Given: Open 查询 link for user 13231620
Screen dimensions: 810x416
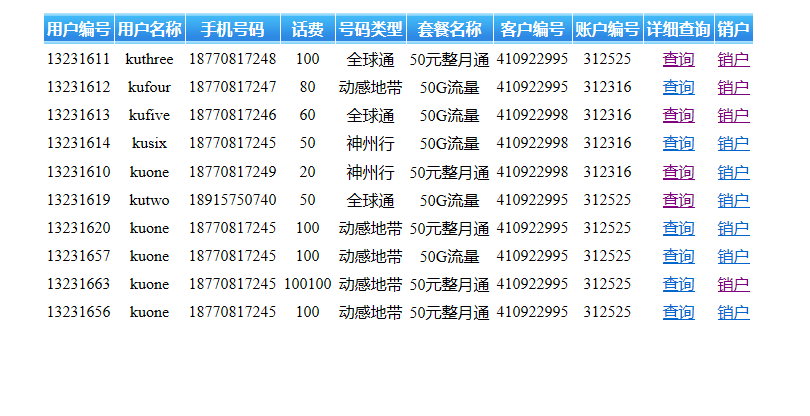Looking at the screenshot, I should tap(678, 228).
